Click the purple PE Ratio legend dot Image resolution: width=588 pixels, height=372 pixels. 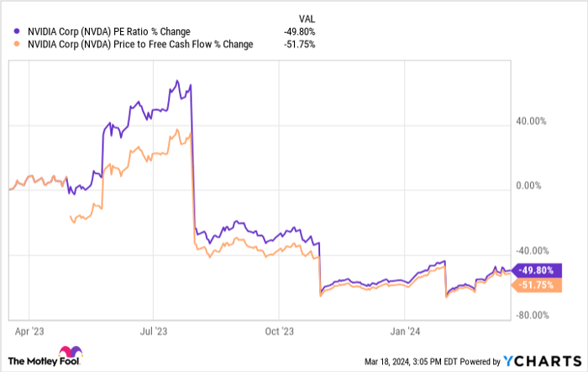[x=10, y=30]
